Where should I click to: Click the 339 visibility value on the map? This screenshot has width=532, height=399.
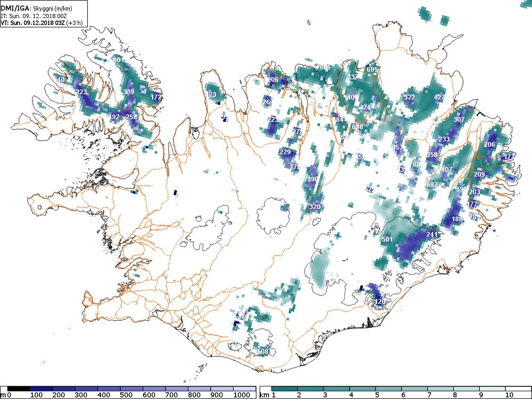129,92
